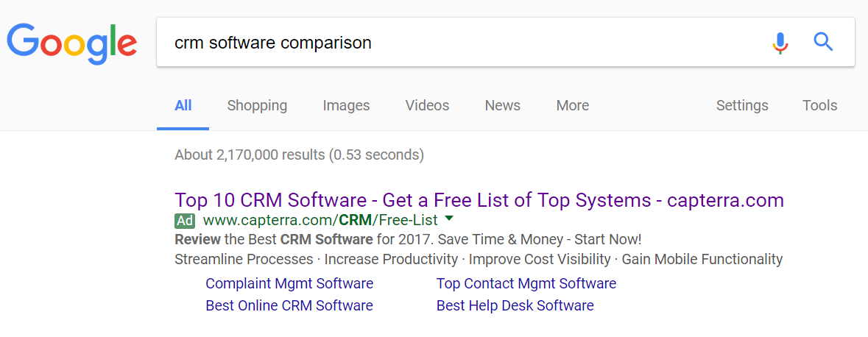Image resolution: width=868 pixels, height=337 pixels.
Task: Click the Google logo
Action: pyautogui.click(x=72, y=43)
